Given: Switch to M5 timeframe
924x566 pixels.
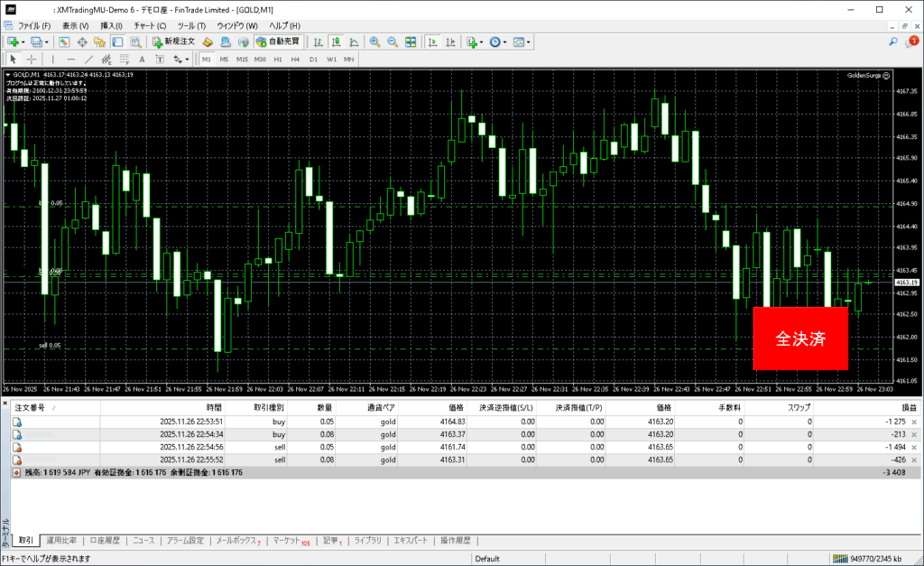Looking at the screenshot, I should click(x=224, y=59).
